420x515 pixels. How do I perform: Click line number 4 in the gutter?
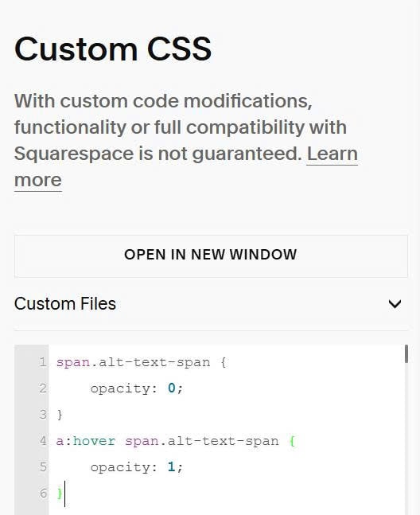[43, 441]
